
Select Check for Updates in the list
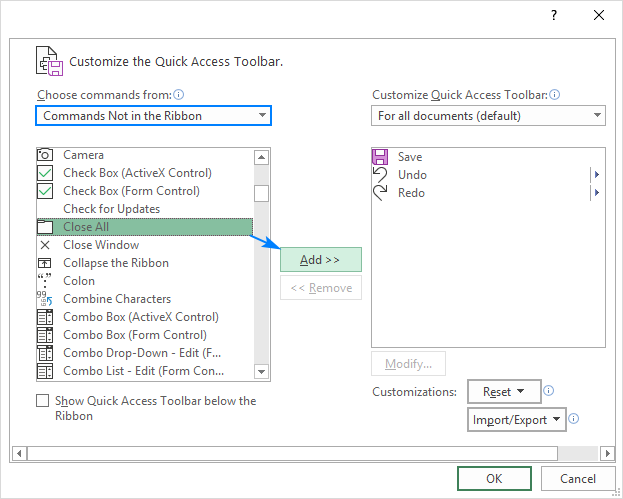click(x=111, y=209)
